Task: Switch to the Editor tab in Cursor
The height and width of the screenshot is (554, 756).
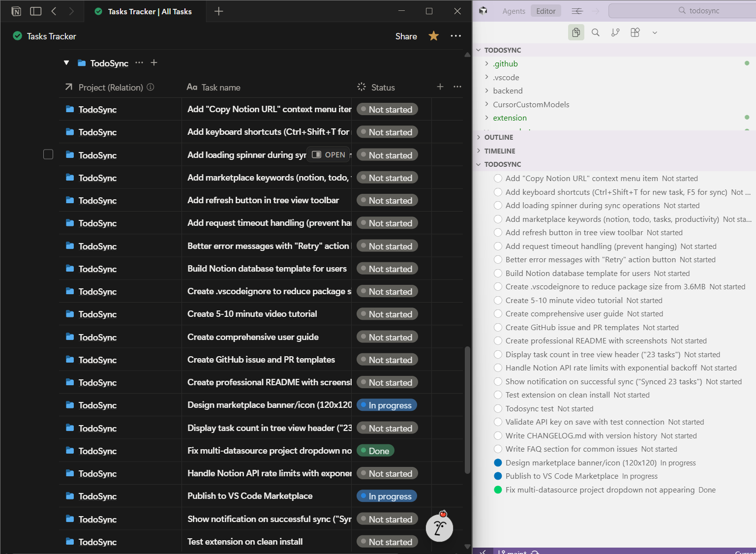Action: (x=546, y=11)
